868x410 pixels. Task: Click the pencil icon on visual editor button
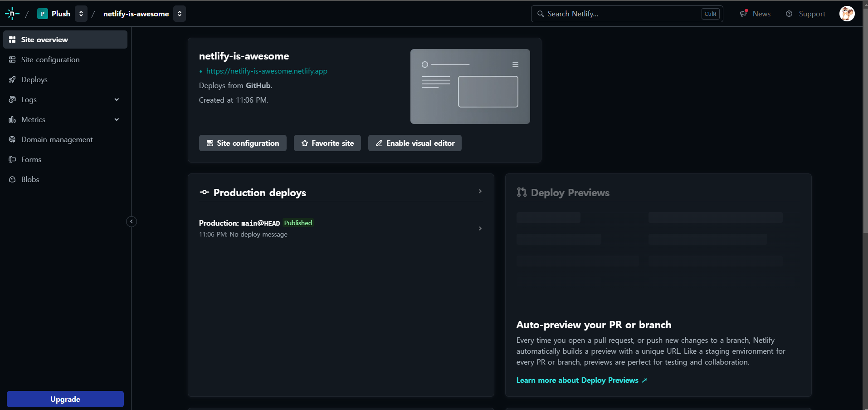point(379,143)
